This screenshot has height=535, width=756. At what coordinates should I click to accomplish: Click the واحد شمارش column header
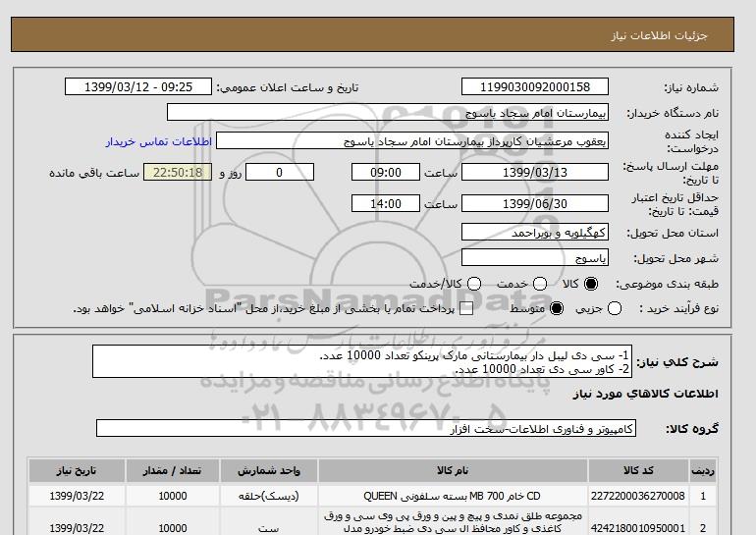[269, 471]
